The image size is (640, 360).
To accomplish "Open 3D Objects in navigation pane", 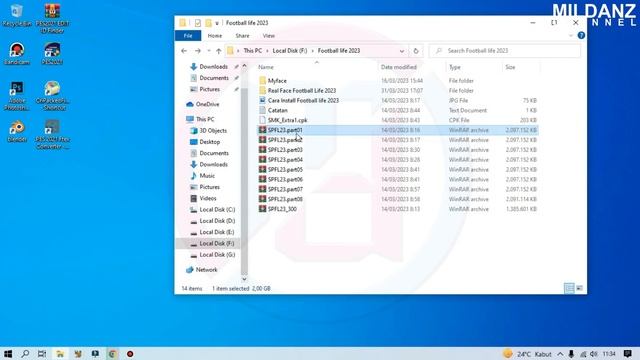I will [x=213, y=131].
